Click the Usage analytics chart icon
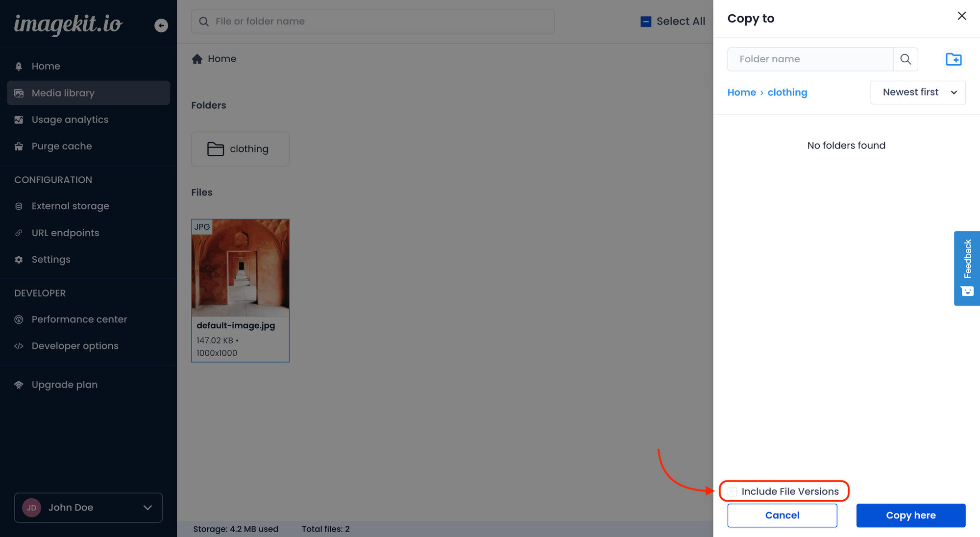 coord(19,120)
